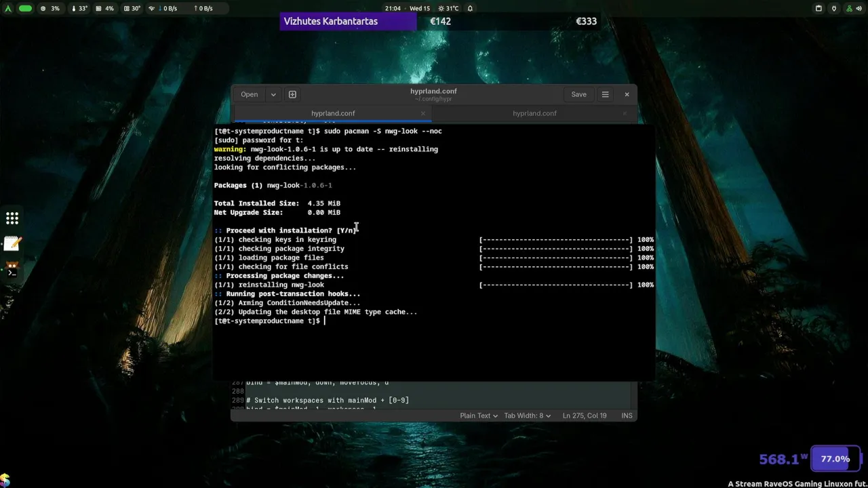The width and height of the screenshot is (868, 488).
Task: Click the Wed 15 date label
Action: tap(420, 8)
